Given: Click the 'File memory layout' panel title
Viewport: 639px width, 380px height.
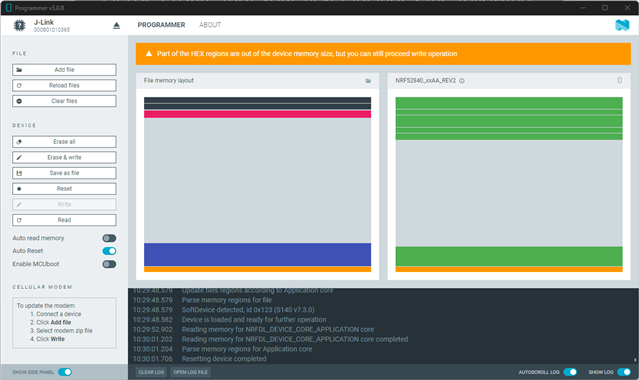Looking at the screenshot, I should pyautogui.click(x=169, y=81).
